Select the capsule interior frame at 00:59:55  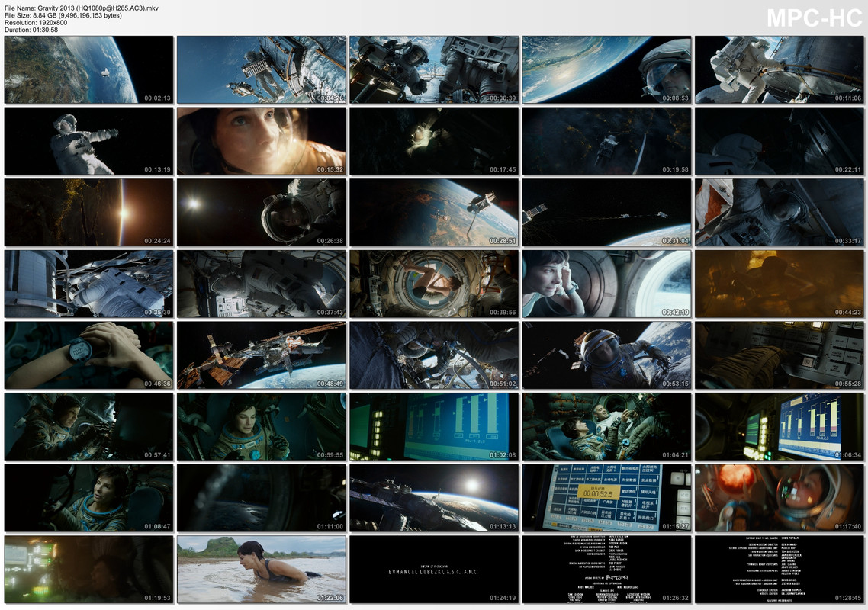[262, 427]
